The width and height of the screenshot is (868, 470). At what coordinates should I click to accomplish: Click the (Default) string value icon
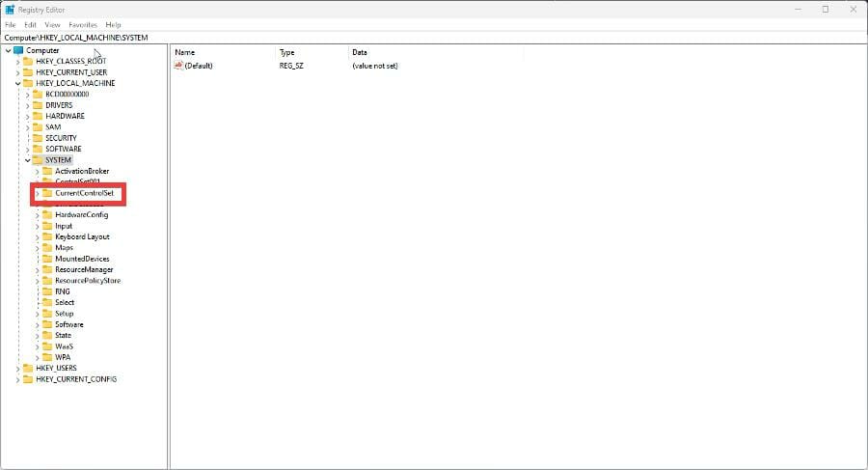click(x=178, y=66)
